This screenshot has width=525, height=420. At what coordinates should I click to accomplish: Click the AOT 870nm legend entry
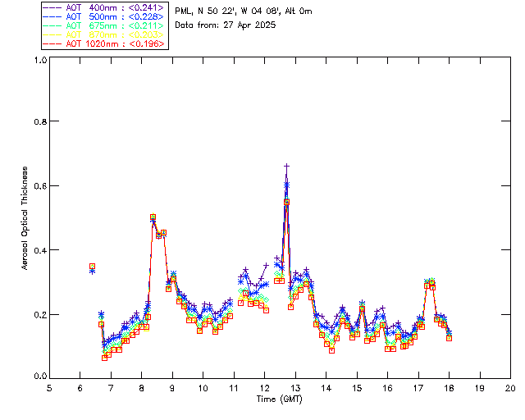(104, 34)
